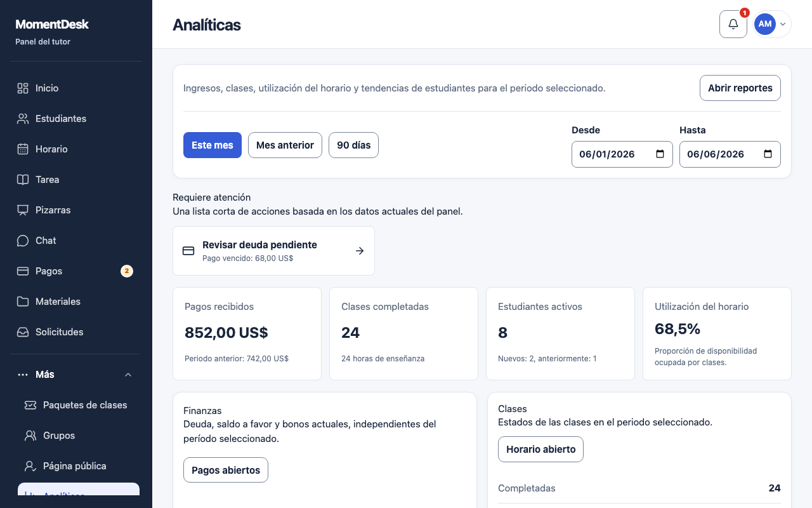Open the Hasta date calendar picker icon
Image resolution: width=812 pixels, height=508 pixels.
pyautogui.click(x=768, y=154)
